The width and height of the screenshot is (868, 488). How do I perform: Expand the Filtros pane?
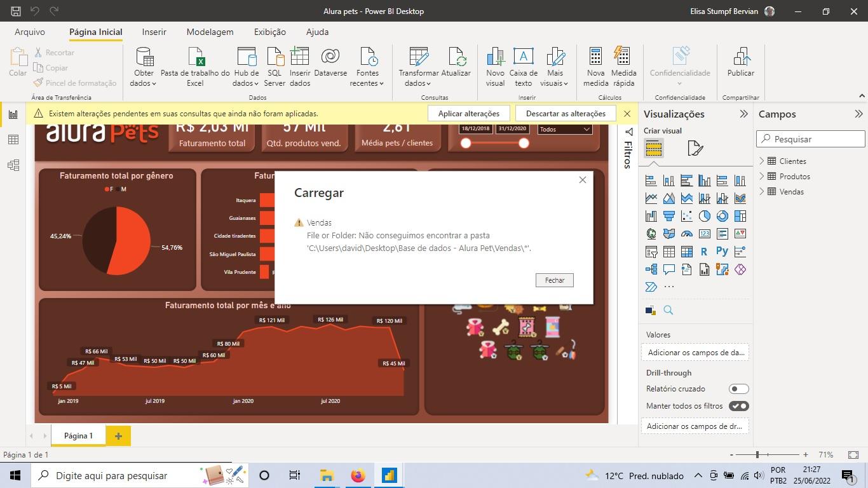pyautogui.click(x=628, y=132)
